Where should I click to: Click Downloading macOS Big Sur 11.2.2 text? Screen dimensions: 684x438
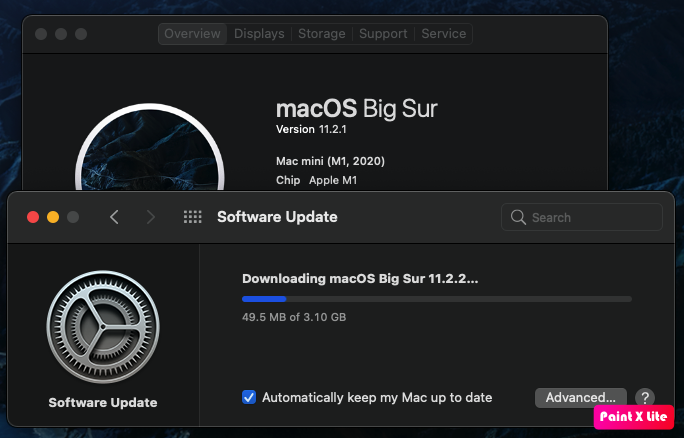coord(360,279)
